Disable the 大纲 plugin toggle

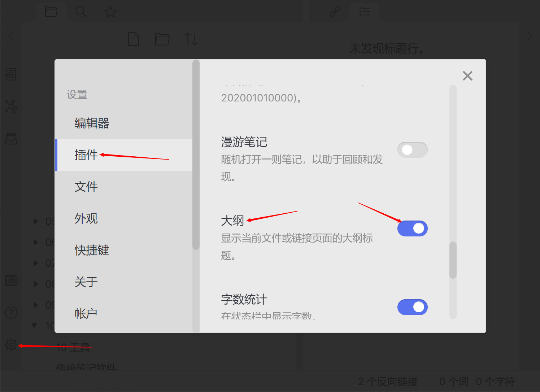point(412,228)
